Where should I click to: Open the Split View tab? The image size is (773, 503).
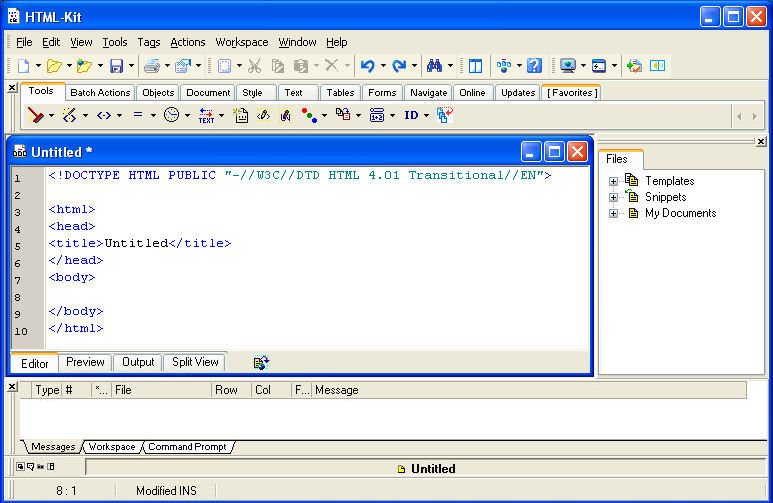coord(195,362)
